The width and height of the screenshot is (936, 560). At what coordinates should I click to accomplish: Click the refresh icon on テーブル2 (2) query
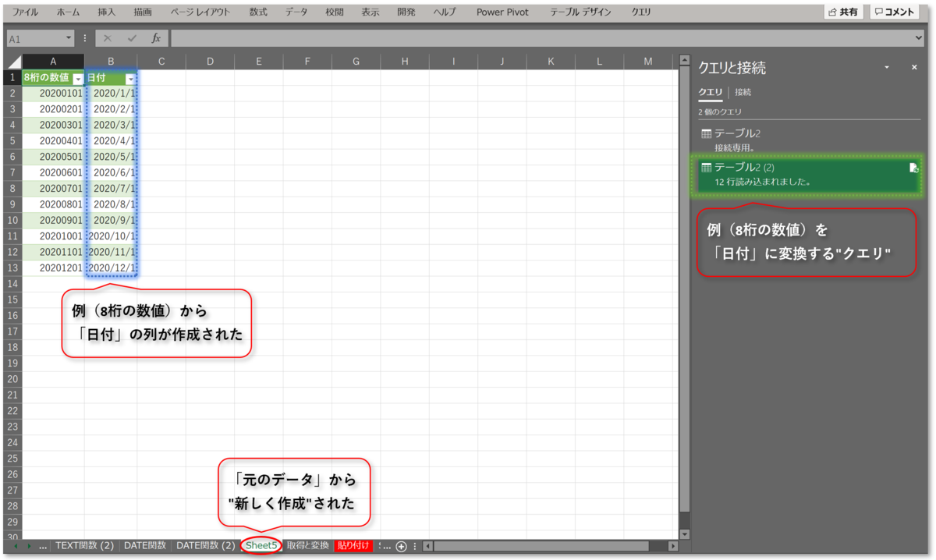point(914,168)
